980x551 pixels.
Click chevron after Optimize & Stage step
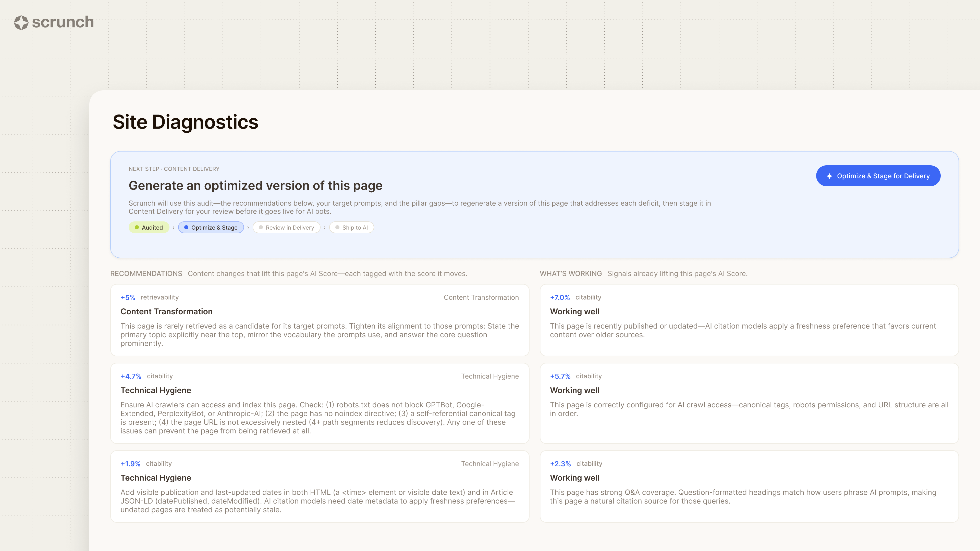pyautogui.click(x=248, y=228)
